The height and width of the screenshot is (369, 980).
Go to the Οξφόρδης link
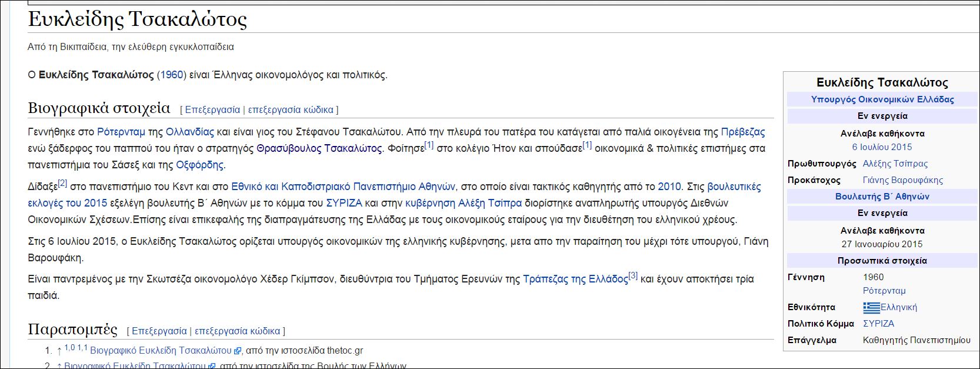click(201, 165)
